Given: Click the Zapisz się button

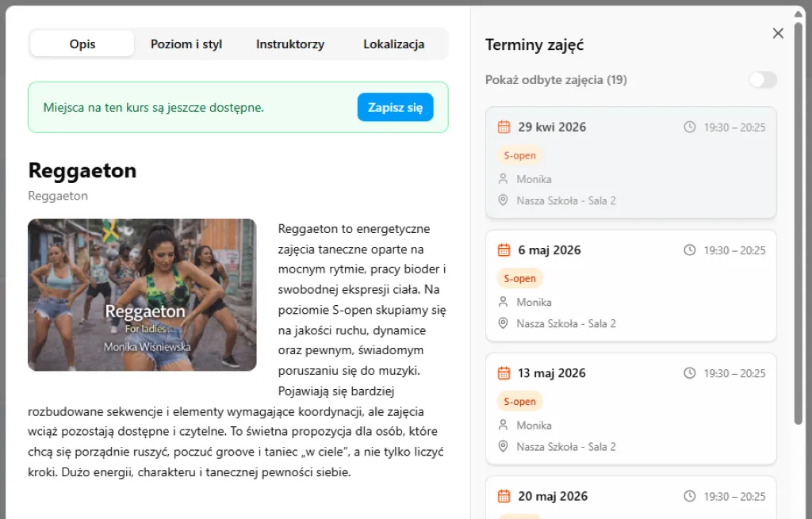Looking at the screenshot, I should click(395, 107).
